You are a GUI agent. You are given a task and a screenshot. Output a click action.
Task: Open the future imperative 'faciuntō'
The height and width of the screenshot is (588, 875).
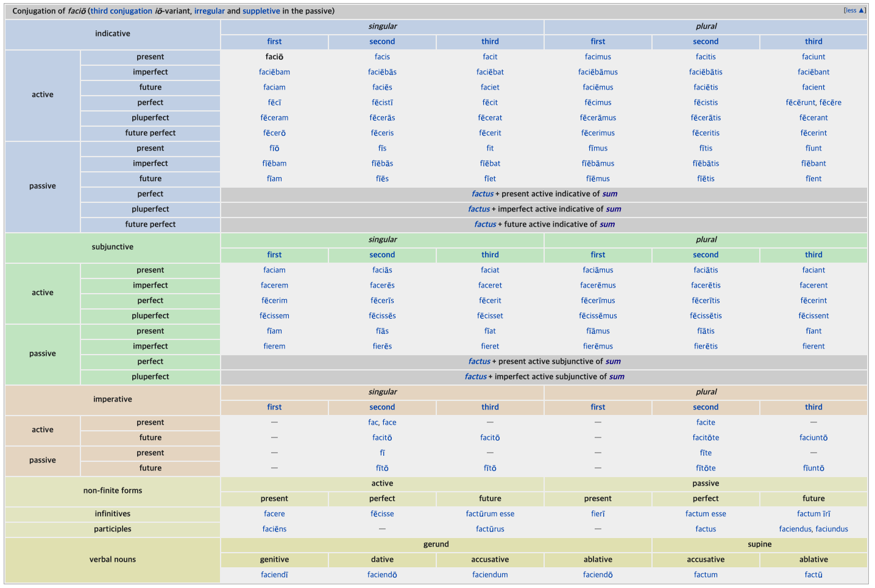coord(813,437)
